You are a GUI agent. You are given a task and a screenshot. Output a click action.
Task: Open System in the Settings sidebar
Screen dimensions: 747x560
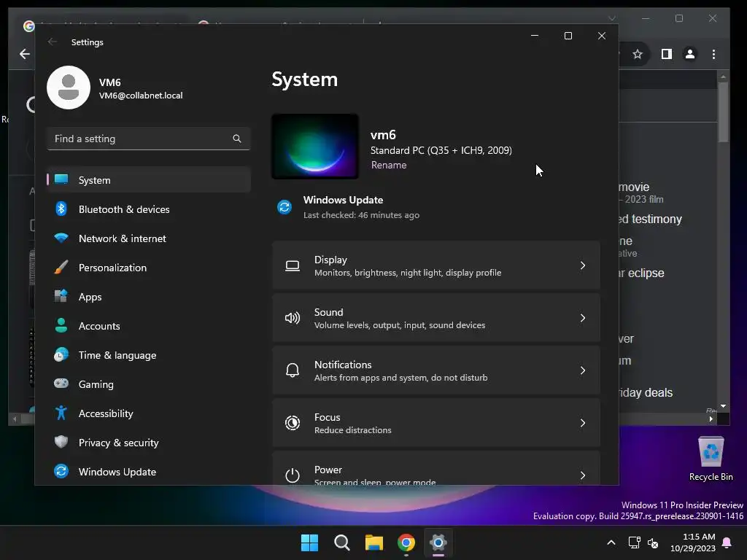[149, 180]
